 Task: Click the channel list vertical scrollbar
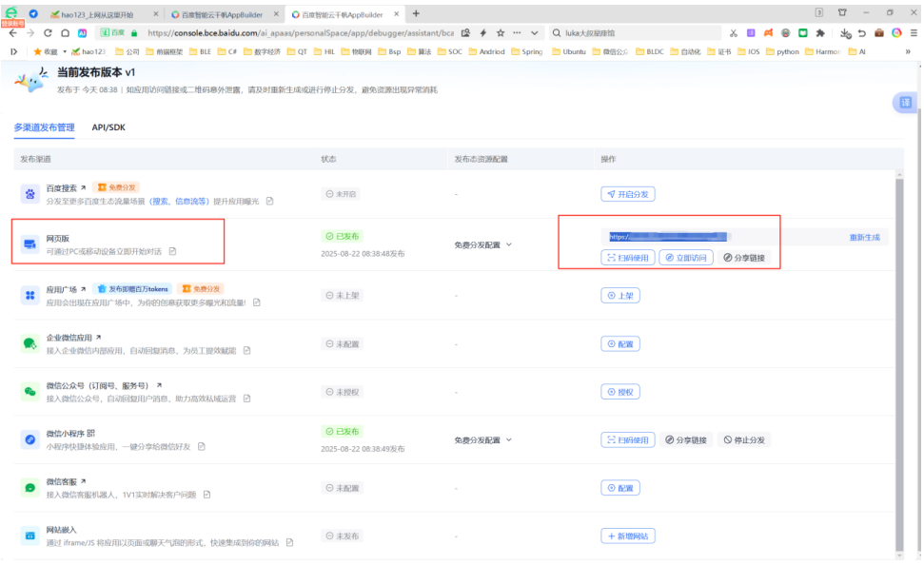[x=899, y=365]
